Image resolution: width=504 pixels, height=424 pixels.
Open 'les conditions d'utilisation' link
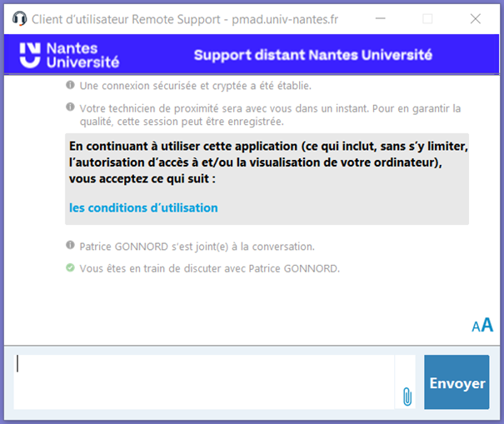pyautogui.click(x=143, y=208)
